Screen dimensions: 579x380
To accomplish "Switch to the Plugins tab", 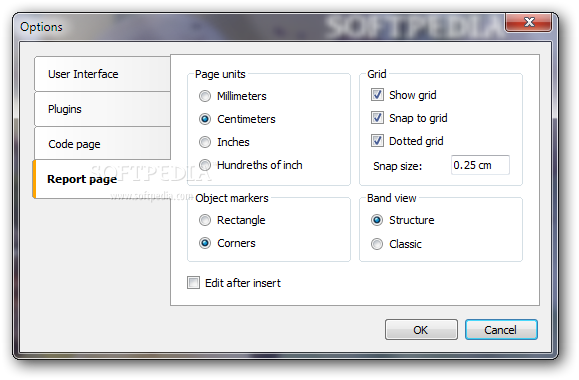I will [102, 109].
